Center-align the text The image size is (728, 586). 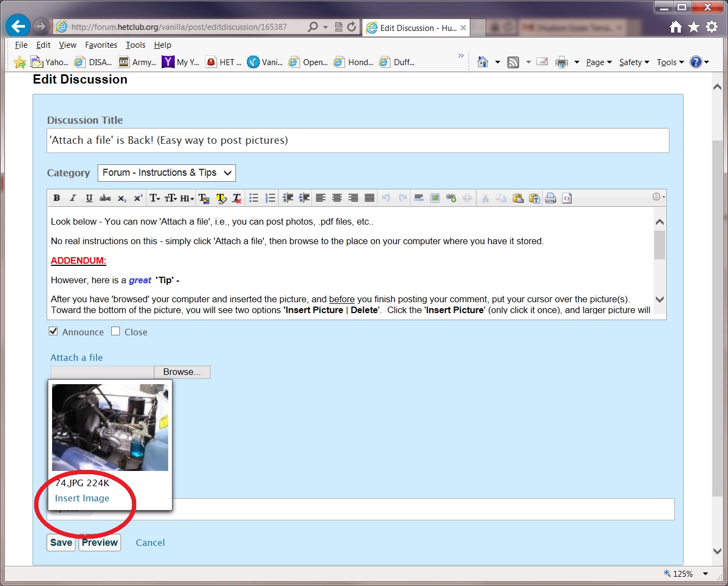[337, 198]
